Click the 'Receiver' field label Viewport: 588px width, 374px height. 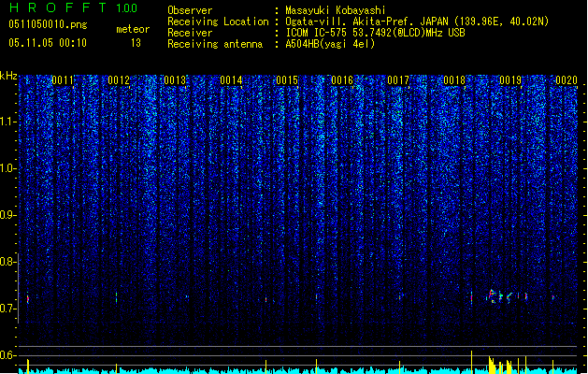point(190,33)
